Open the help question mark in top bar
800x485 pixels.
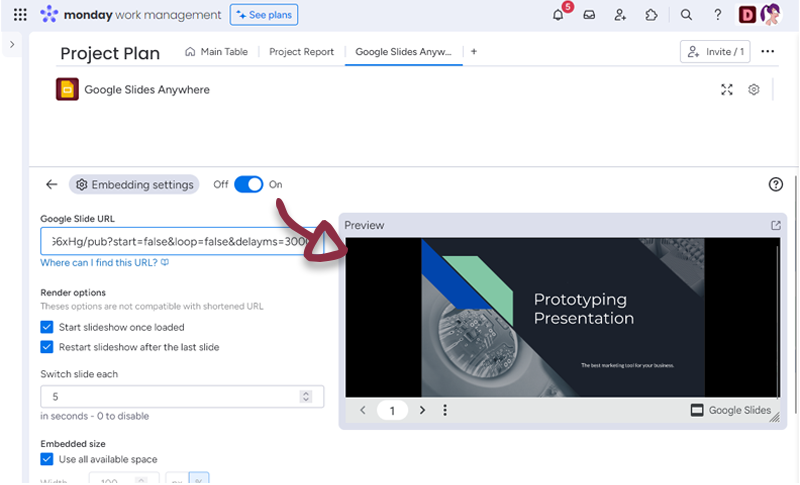(718, 15)
